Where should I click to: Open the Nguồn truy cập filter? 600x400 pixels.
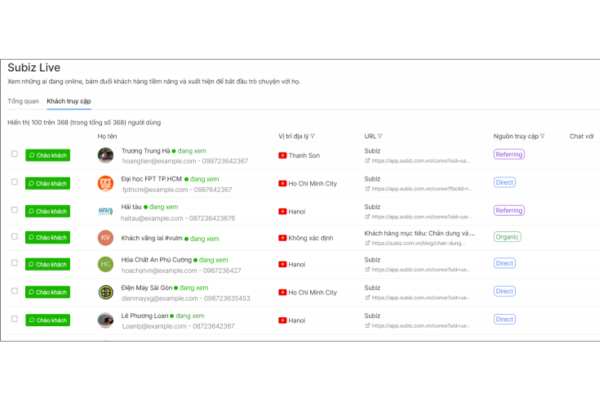542,136
